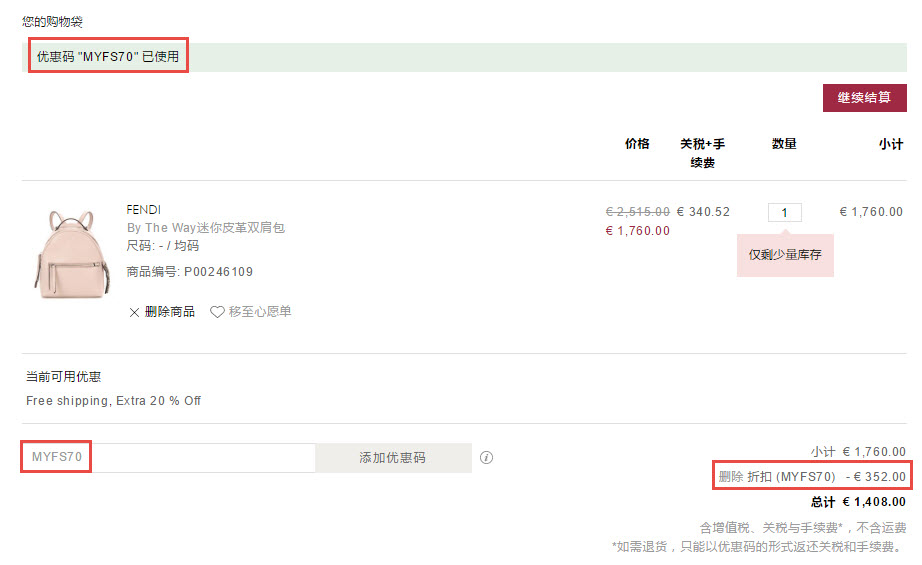Click the Free shipping, Extra 20 % Off text
Viewport: 922px width, 565px height.
click(x=113, y=401)
